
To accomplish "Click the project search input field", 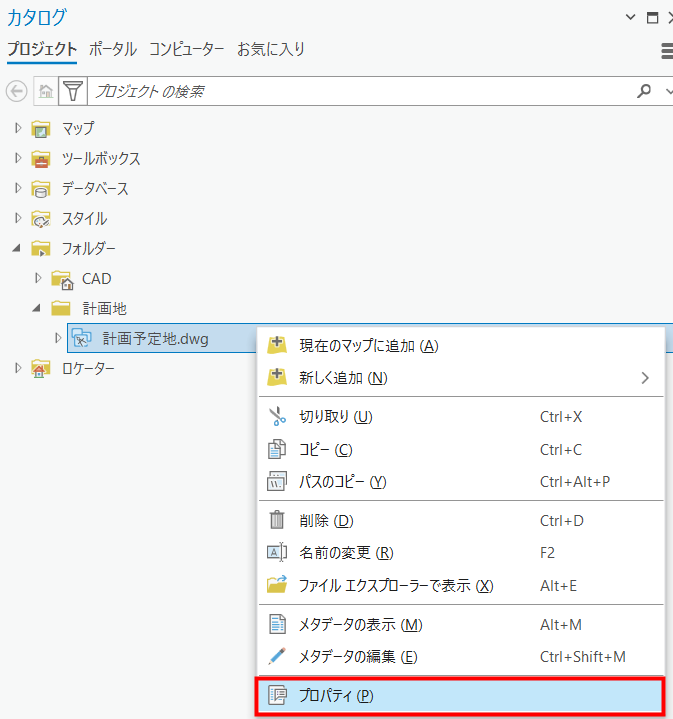I will pos(360,91).
